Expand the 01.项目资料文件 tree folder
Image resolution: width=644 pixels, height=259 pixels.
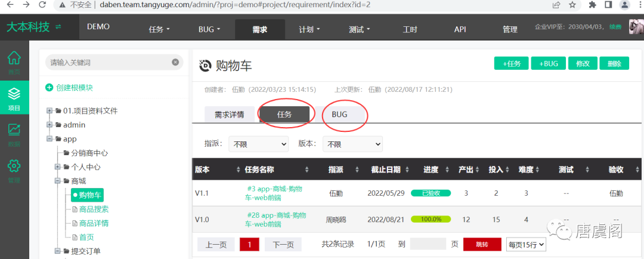pos(49,110)
